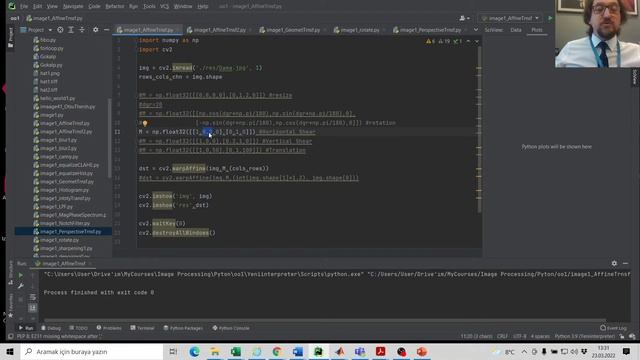The width and height of the screenshot is (640, 360).
Task: Click the yellow lightbulb intention icon
Action: coord(145,123)
